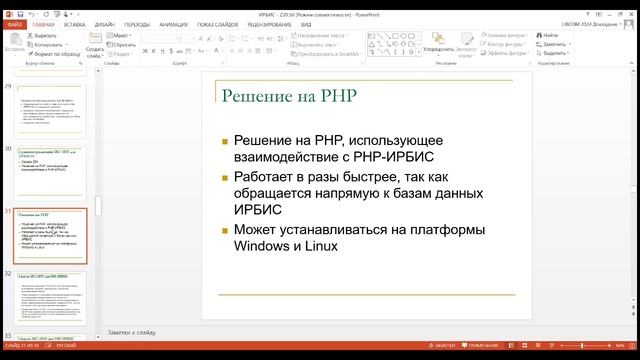Click Преобразовать в SmartArt
This screenshot has width=640, height=360.
coord(325,54)
